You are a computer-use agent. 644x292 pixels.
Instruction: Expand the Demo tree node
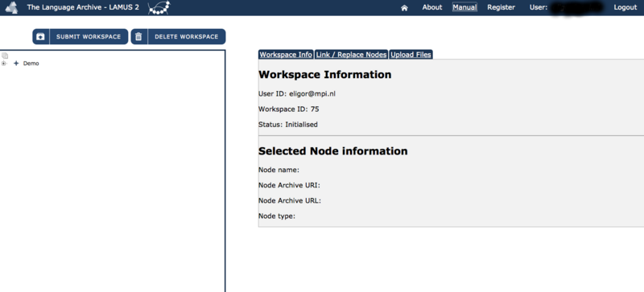pyautogui.click(x=4, y=64)
